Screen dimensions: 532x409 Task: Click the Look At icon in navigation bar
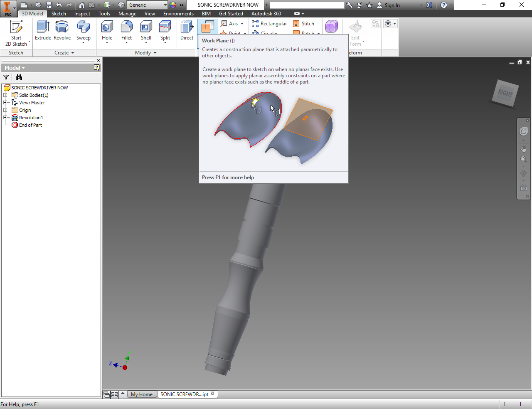click(524, 188)
